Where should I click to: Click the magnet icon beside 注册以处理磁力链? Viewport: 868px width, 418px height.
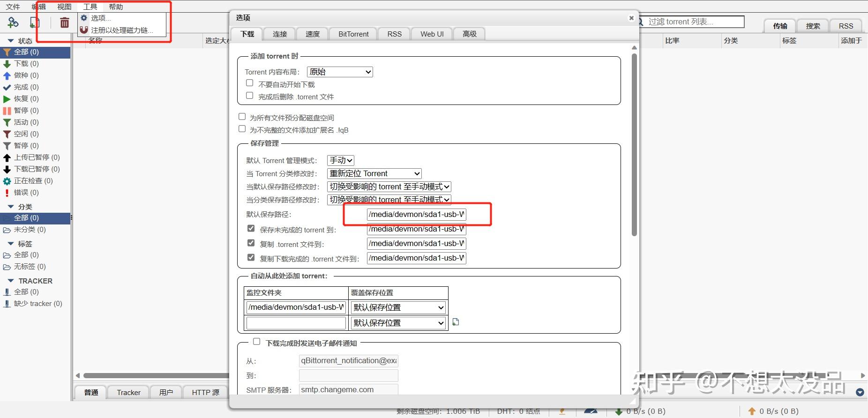pos(84,30)
